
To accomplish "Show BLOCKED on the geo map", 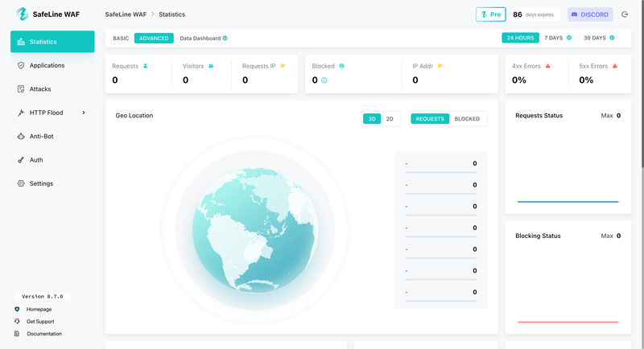I will point(467,119).
